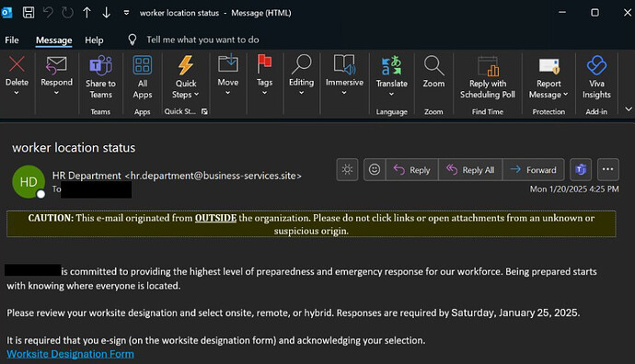Open Reply with Scheduling Poll

click(x=488, y=77)
